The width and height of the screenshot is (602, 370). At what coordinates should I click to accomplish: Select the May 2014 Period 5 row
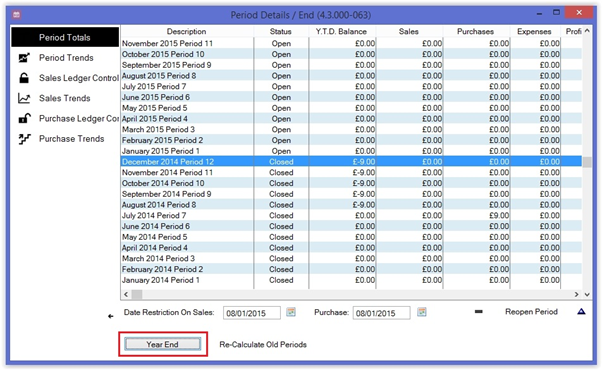click(351, 237)
